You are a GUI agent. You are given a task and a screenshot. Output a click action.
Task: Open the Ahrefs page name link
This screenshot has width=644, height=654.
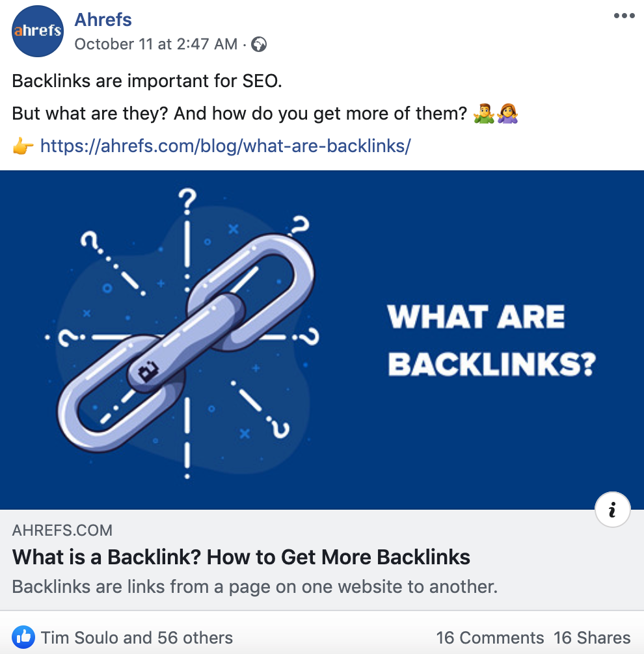(103, 20)
